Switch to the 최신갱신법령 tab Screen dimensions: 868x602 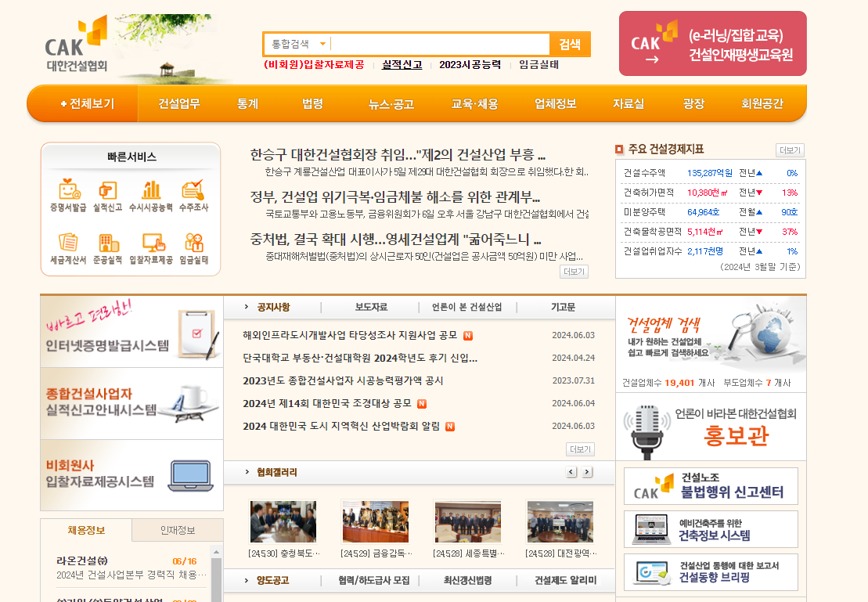[468, 580]
